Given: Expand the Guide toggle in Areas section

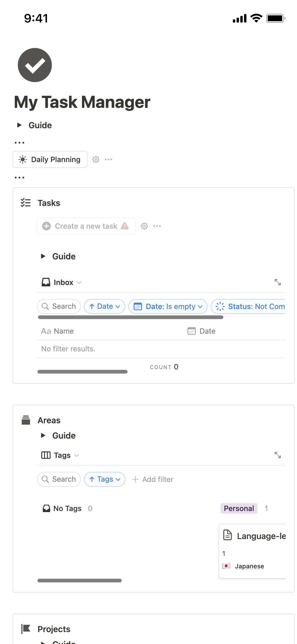Looking at the screenshot, I should (x=43, y=435).
